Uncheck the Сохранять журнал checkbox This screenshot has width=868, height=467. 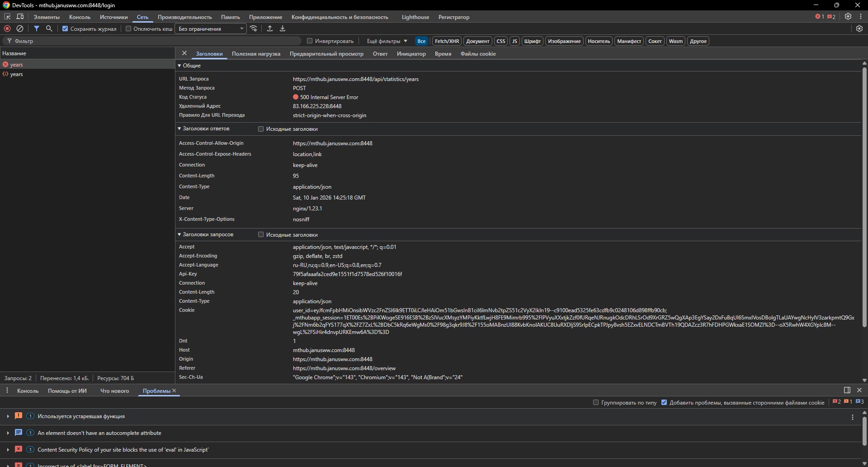pyautogui.click(x=65, y=28)
